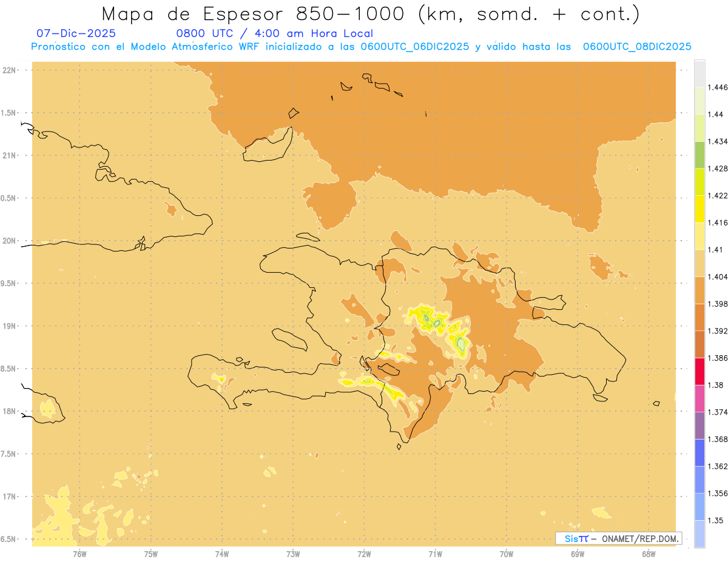Click the red 1.38–1.386 colorbar segment
Image resolution: width=728 pixels, height=562 pixels.
[x=699, y=372]
